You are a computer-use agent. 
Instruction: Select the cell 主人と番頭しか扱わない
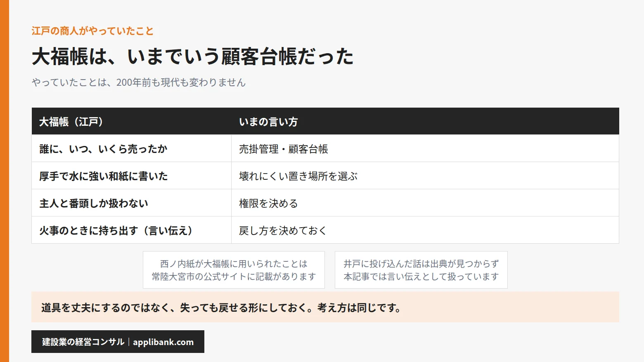tap(131, 203)
